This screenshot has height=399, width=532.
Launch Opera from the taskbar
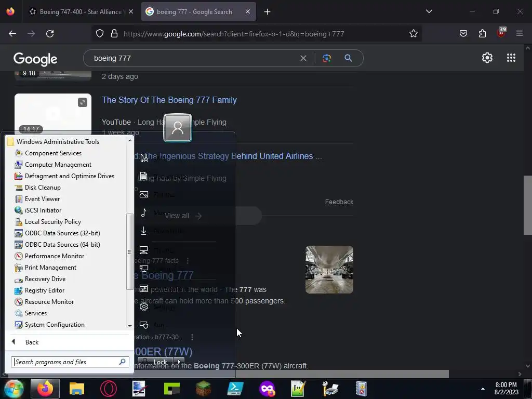click(x=109, y=389)
